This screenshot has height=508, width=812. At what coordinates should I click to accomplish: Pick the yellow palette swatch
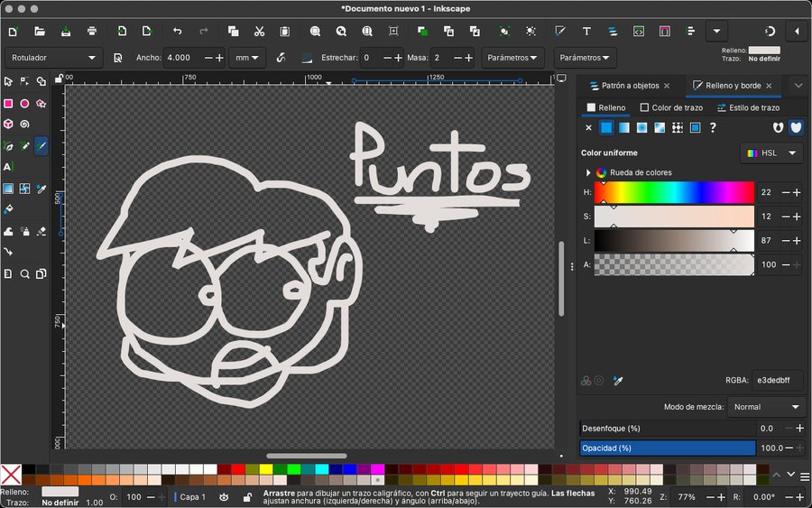(x=265, y=469)
